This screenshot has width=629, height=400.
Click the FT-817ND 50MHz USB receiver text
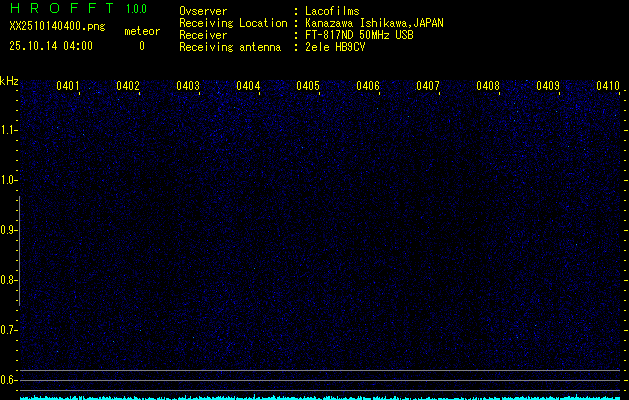pyautogui.click(x=358, y=35)
